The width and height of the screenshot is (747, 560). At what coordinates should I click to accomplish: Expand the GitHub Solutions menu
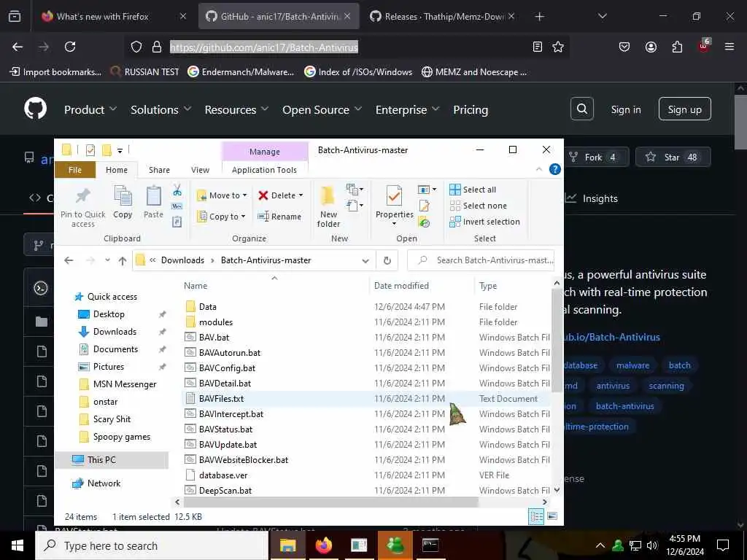click(161, 109)
